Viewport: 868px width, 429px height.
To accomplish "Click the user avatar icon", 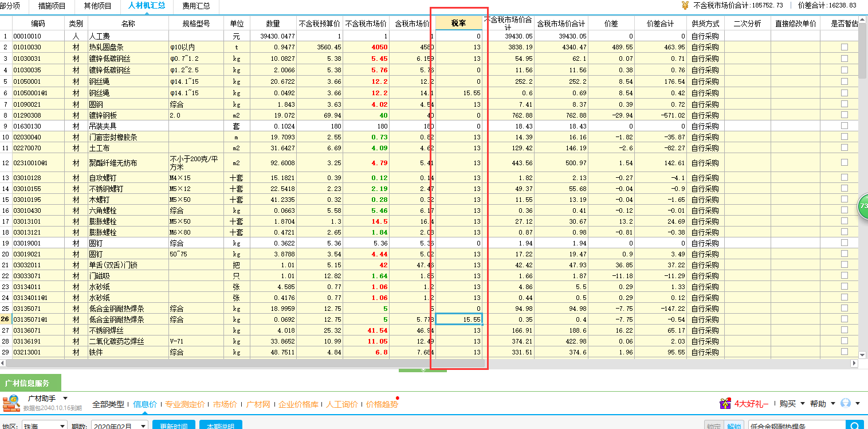I will (x=846, y=403).
